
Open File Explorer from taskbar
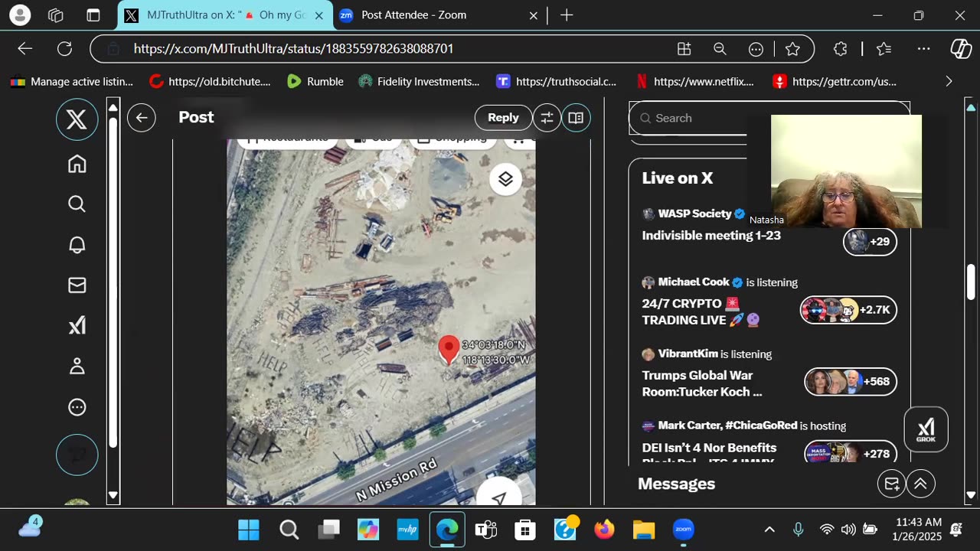644,530
